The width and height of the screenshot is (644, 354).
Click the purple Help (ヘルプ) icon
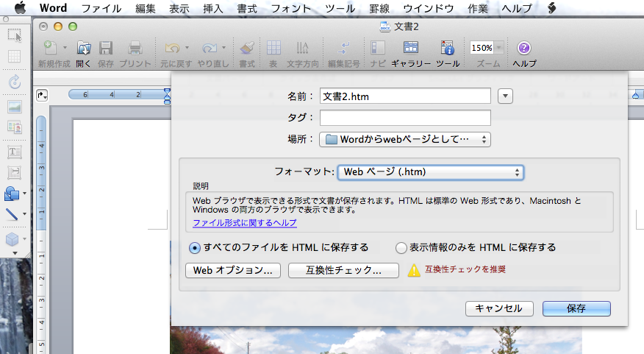coord(523,48)
